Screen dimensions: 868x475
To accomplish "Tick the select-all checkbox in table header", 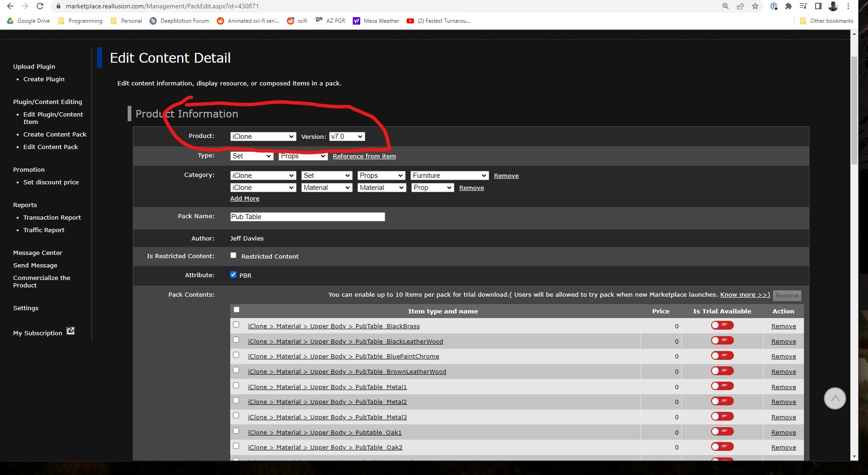I will tap(236, 310).
